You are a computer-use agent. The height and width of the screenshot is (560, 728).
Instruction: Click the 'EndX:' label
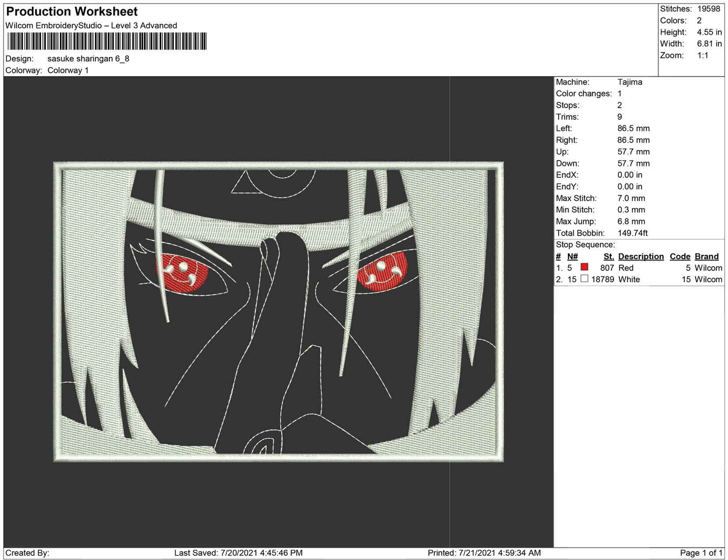click(x=567, y=175)
